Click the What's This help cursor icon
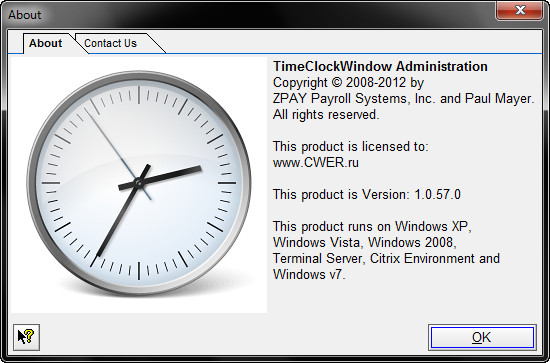 [26, 337]
